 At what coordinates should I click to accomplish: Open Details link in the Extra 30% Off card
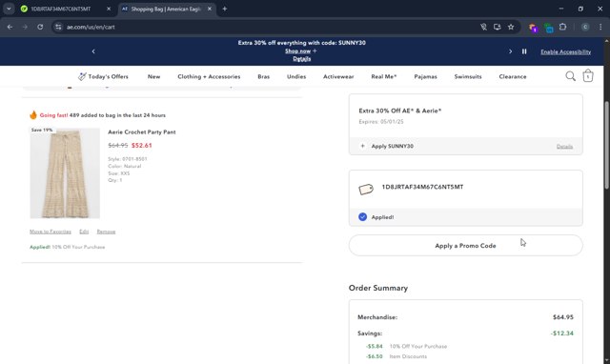click(x=564, y=146)
